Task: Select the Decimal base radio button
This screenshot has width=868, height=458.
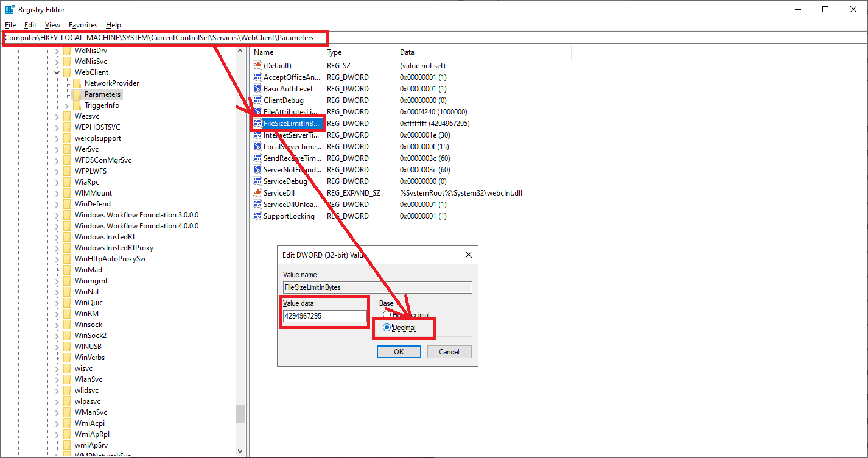Action: (387, 328)
